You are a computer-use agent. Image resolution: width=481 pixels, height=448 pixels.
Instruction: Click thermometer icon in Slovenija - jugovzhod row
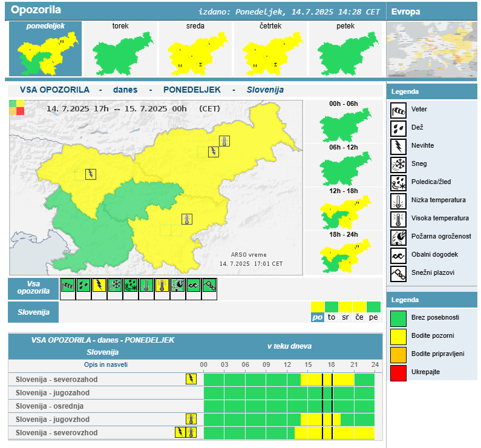click(191, 419)
